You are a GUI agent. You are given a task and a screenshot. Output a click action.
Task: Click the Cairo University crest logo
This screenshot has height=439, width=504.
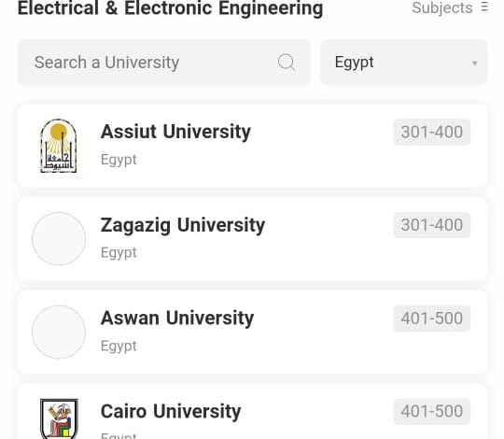coord(59,418)
